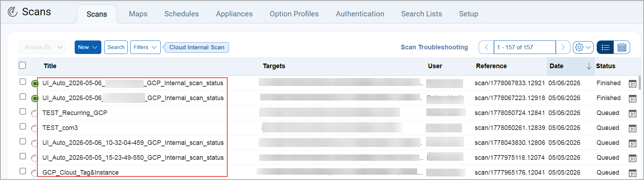Viewport: 644px width, 180px height.
Task: Open the Option Profiles tab
Action: [x=294, y=14]
